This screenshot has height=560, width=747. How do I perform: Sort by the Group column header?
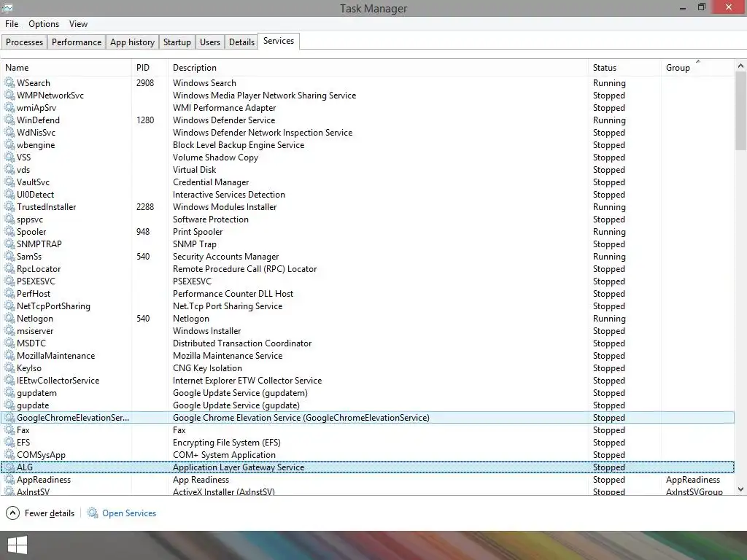(698, 68)
